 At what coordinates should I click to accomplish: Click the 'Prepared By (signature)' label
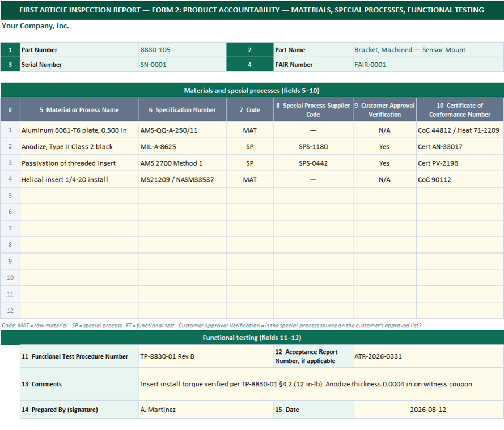(x=79, y=410)
